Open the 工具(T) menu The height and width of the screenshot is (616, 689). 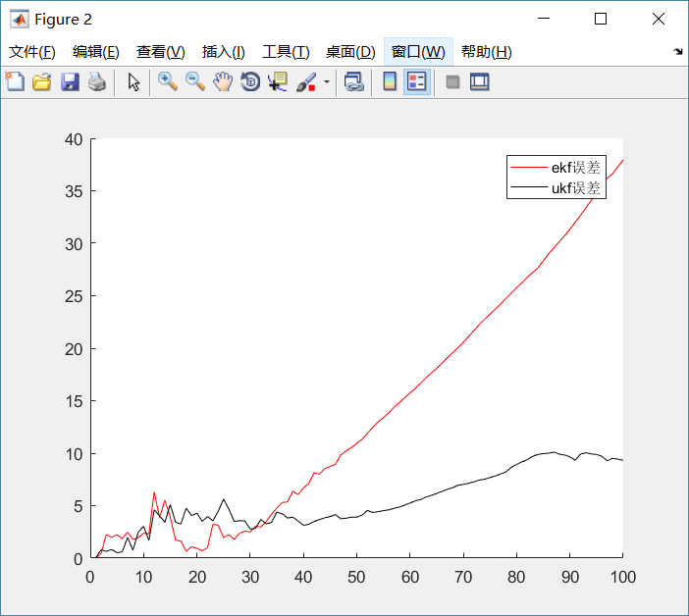[x=286, y=52]
